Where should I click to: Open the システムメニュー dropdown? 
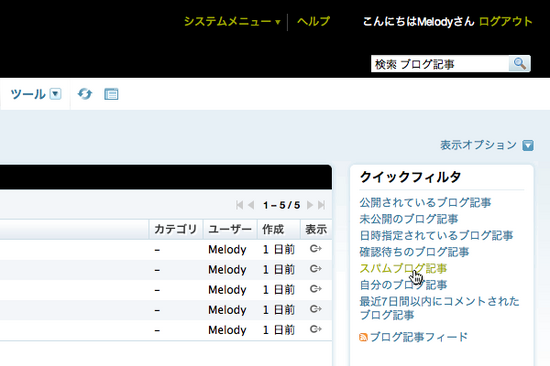tap(232, 22)
